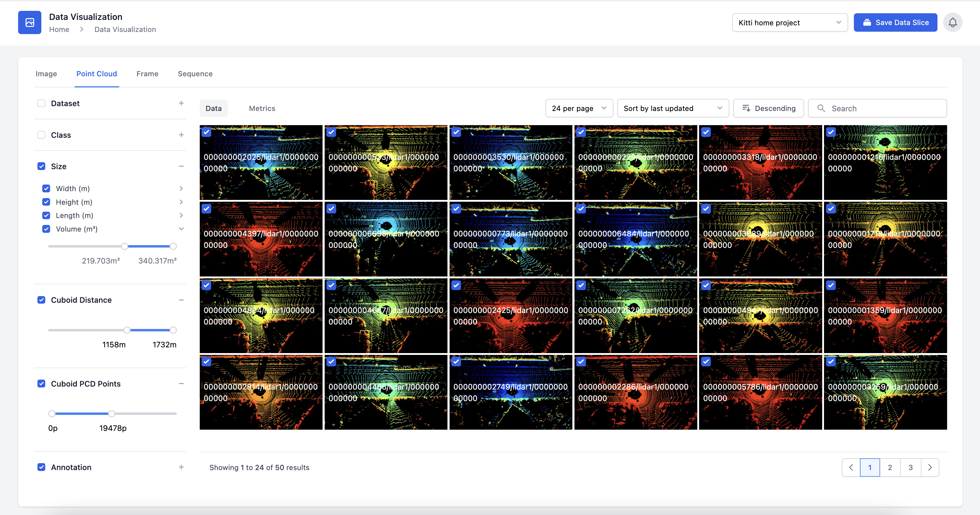Click the notification bell icon
Screen dimensions: 980x515
952,23
